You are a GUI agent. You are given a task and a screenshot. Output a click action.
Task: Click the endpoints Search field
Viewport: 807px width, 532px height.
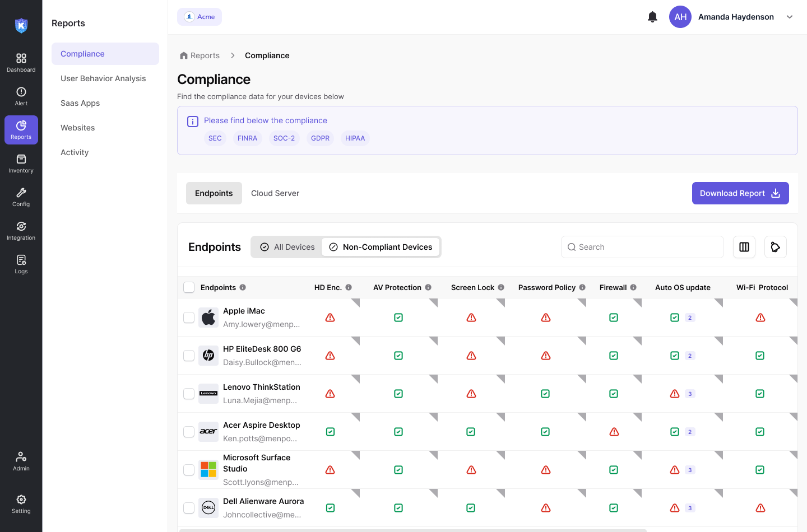click(642, 247)
